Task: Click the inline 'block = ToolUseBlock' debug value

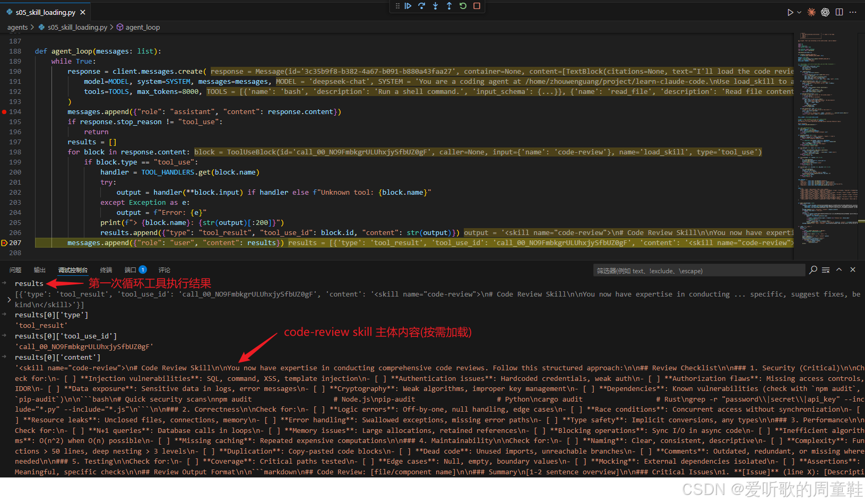Action: tap(478, 152)
